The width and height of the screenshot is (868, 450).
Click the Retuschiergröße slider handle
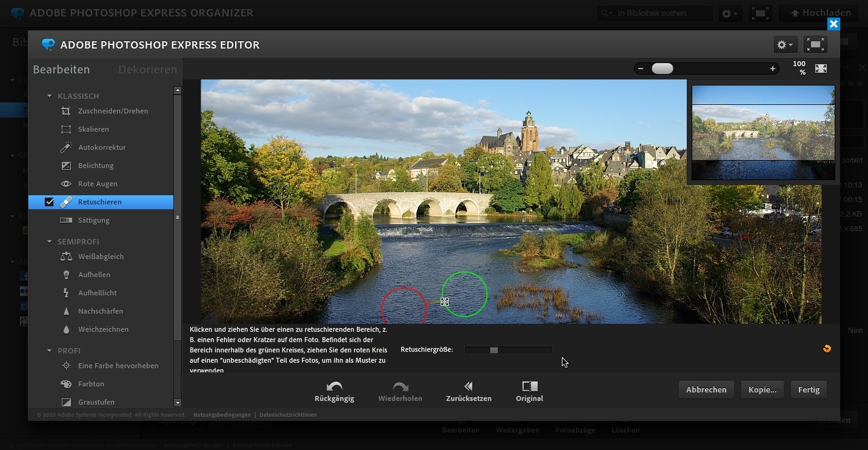click(x=494, y=350)
